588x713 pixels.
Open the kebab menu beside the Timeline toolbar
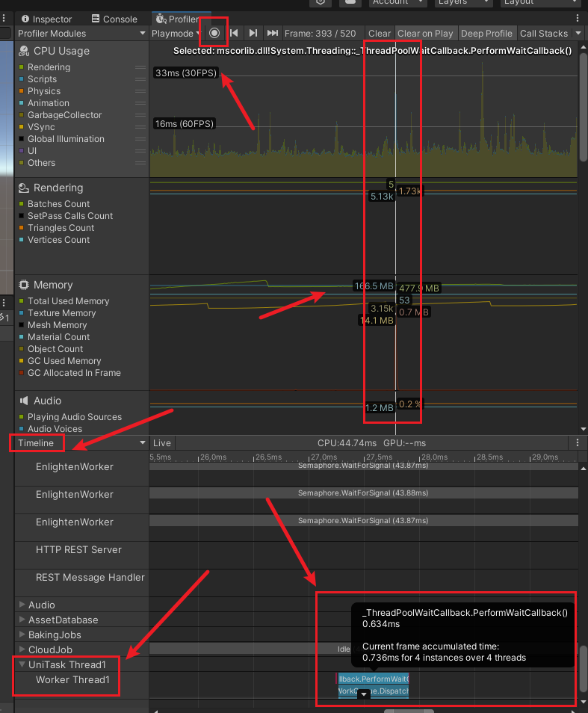point(578,443)
